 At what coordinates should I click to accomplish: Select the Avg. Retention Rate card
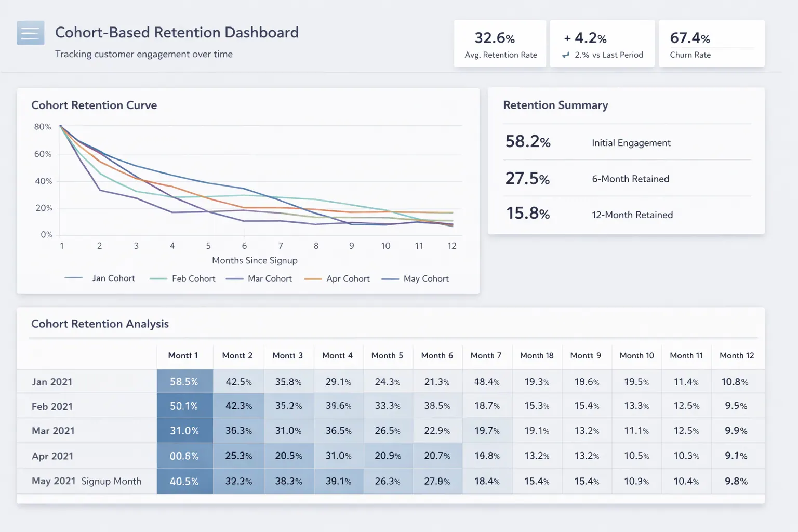tap(500, 43)
